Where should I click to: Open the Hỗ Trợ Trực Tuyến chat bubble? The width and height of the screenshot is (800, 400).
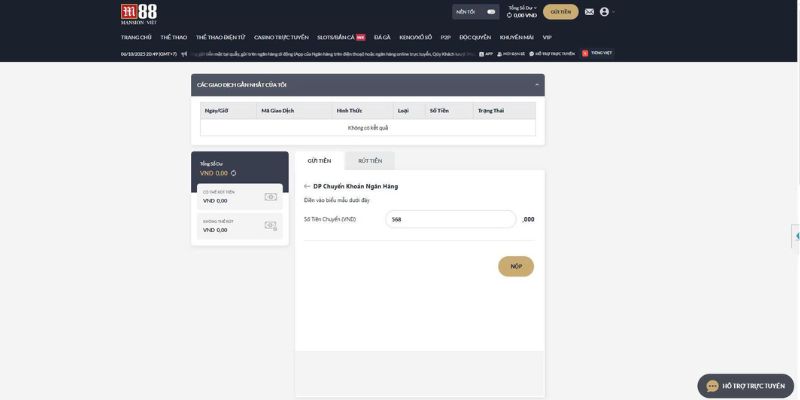(x=743, y=385)
